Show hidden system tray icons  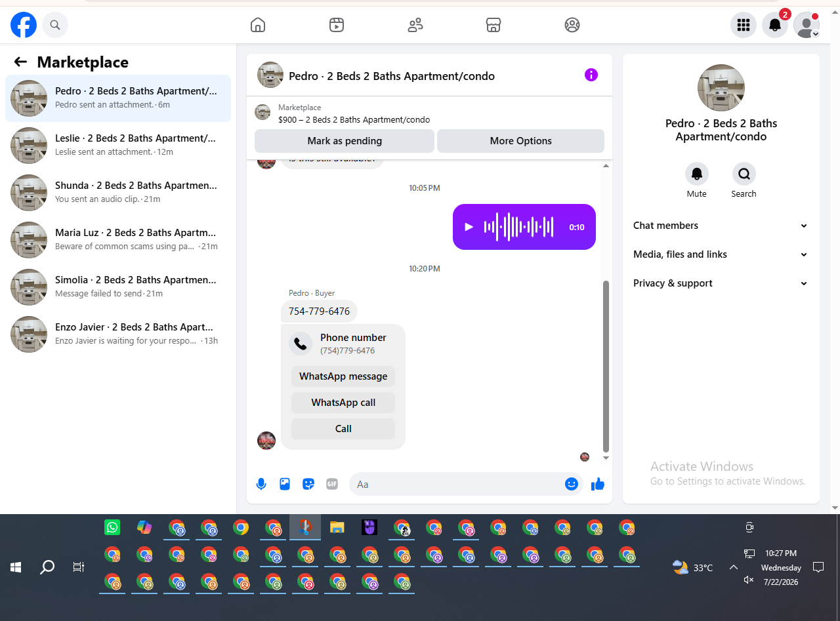tap(734, 567)
